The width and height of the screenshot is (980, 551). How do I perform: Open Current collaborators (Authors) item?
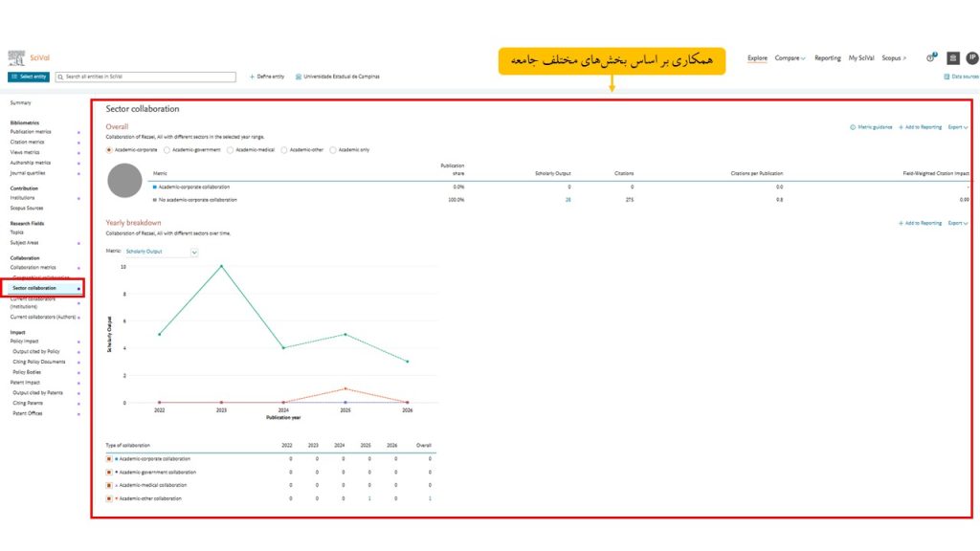(x=42, y=318)
